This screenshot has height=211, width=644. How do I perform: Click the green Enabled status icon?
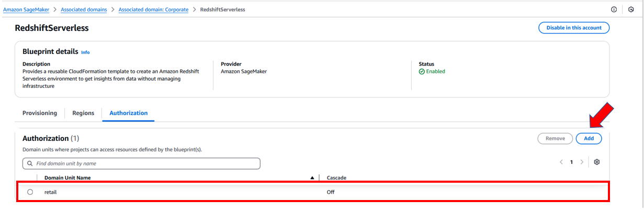point(422,71)
